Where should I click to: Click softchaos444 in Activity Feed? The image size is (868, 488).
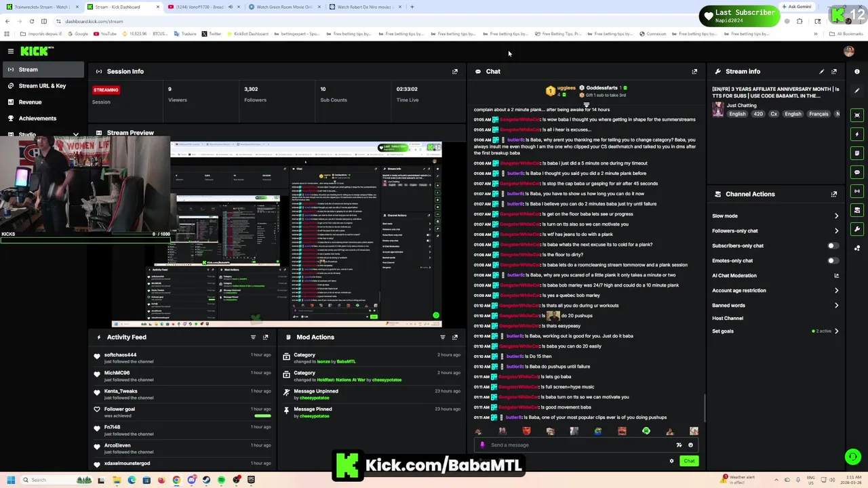(x=120, y=355)
